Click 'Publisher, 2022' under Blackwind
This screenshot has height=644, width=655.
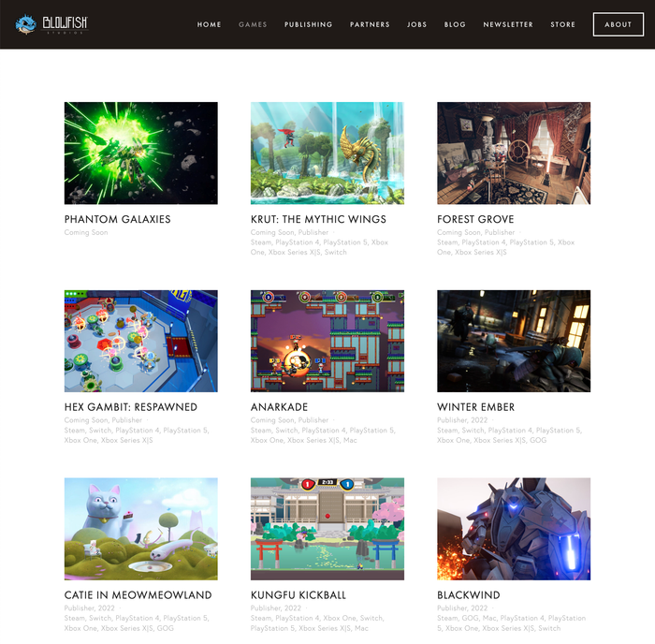462,608
